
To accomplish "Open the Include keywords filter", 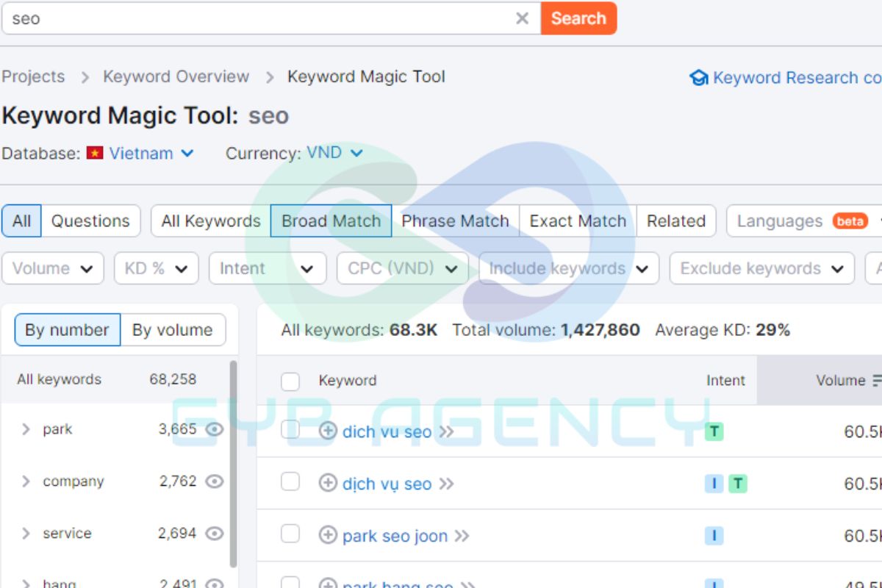I will point(569,268).
